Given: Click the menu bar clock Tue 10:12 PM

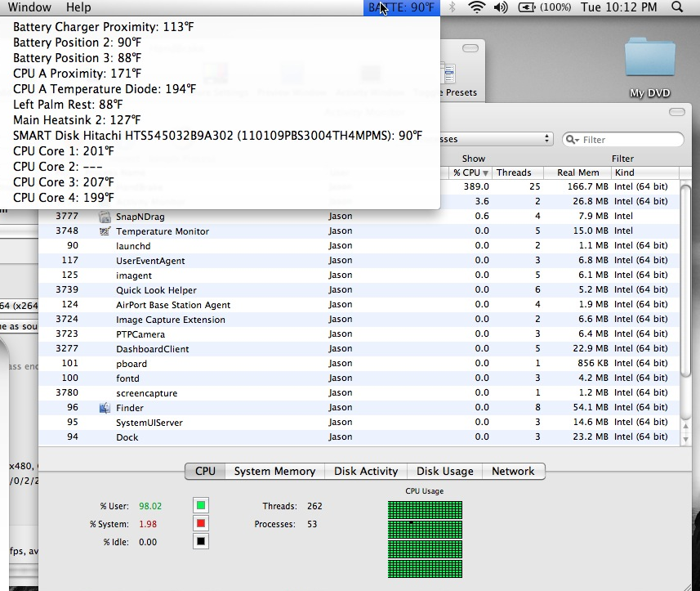Looking at the screenshot, I should [619, 7].
